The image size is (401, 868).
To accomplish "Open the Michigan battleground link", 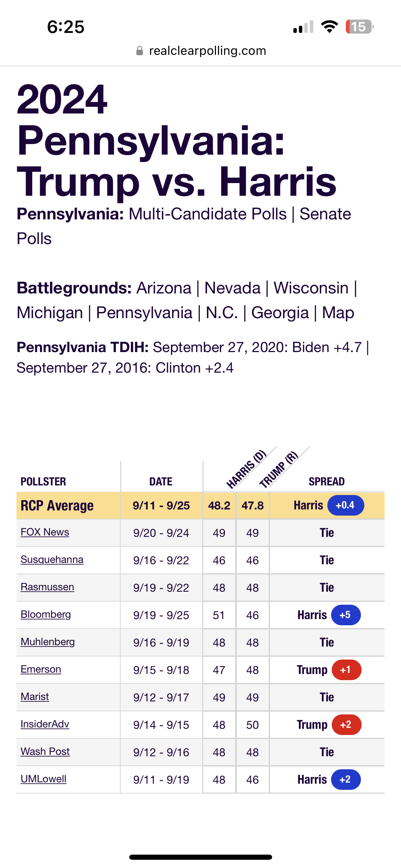I will [50, 313].
